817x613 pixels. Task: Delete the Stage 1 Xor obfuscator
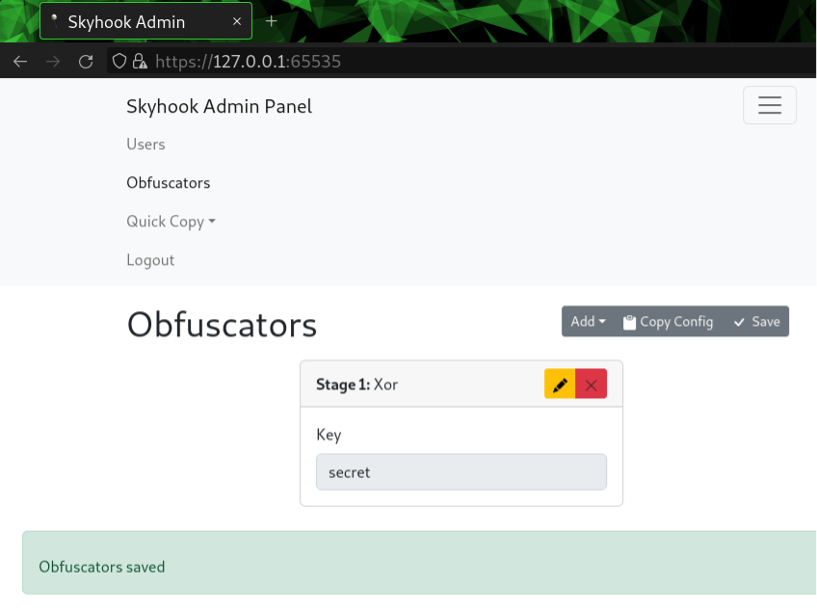pos(591,385)
